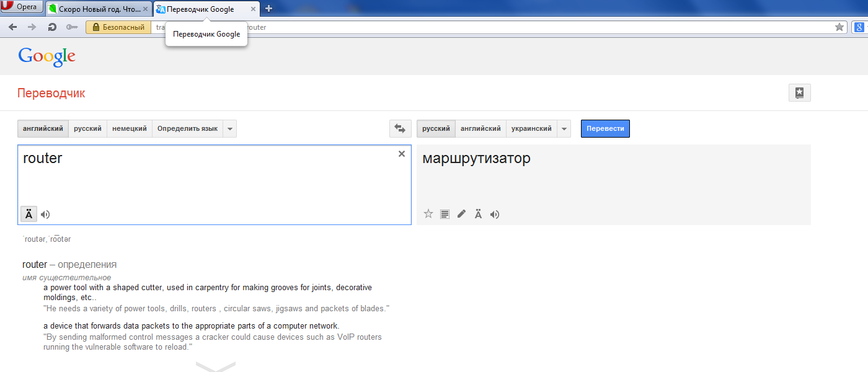
Task: Choose "Определить язык" auto-detect option
Action: (187, 129)
